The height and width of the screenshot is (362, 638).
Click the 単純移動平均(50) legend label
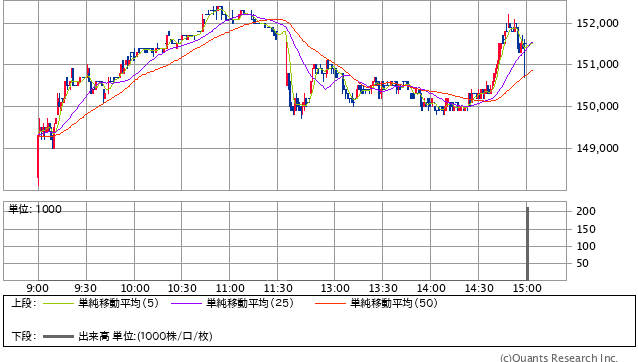(x=394, y=303)
